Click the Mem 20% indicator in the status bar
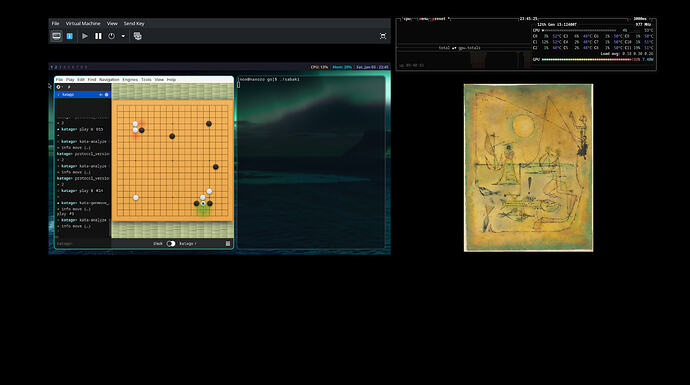 pos(342,67)
